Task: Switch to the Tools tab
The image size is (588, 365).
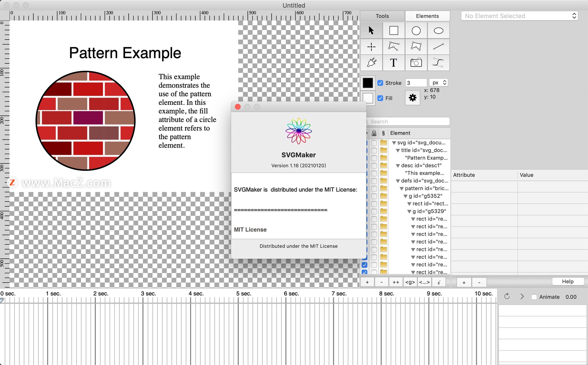Action: coord(382,16)
